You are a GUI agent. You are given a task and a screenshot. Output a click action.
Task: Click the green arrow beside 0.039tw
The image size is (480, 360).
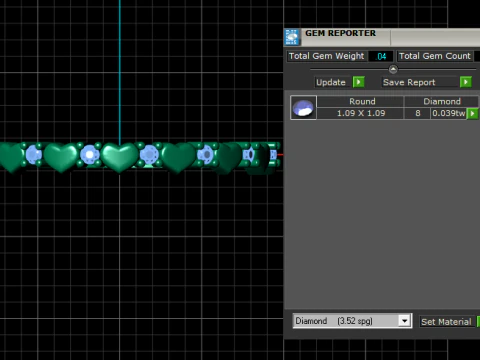click(x=472, y=113)
